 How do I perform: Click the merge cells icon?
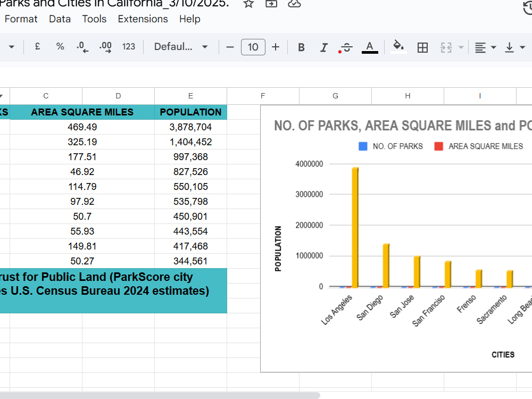[446, 47]
